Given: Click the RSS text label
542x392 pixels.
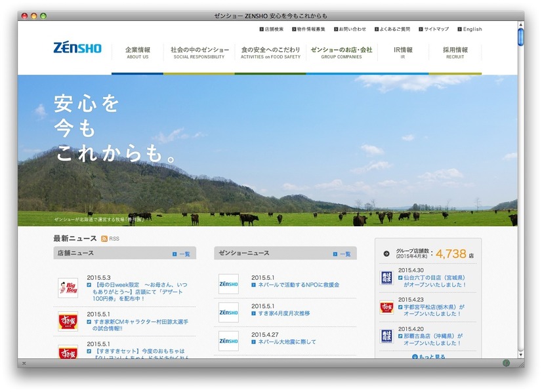Looking at the screenshot, I should (x=114, y=239).
